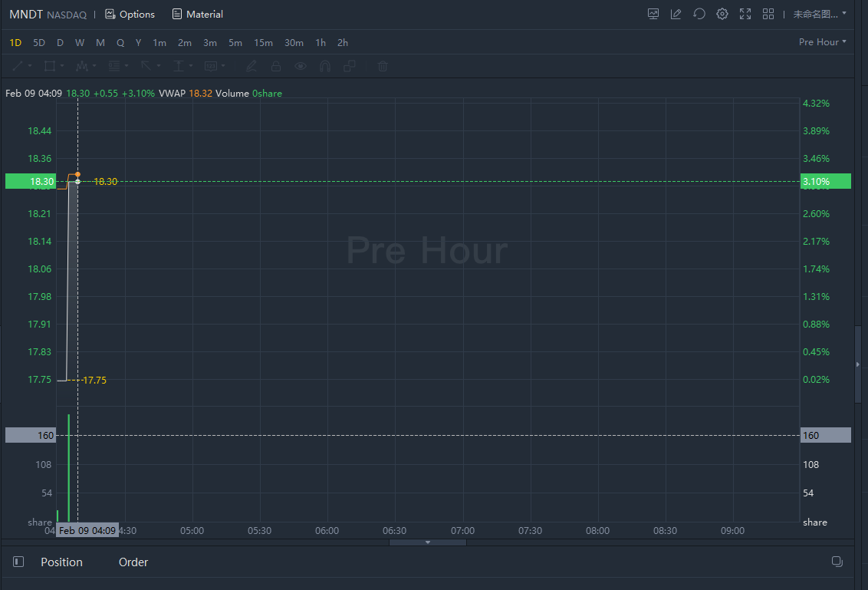Select the 5D timeframe tab
868x590 pixels.
point(39,43)
